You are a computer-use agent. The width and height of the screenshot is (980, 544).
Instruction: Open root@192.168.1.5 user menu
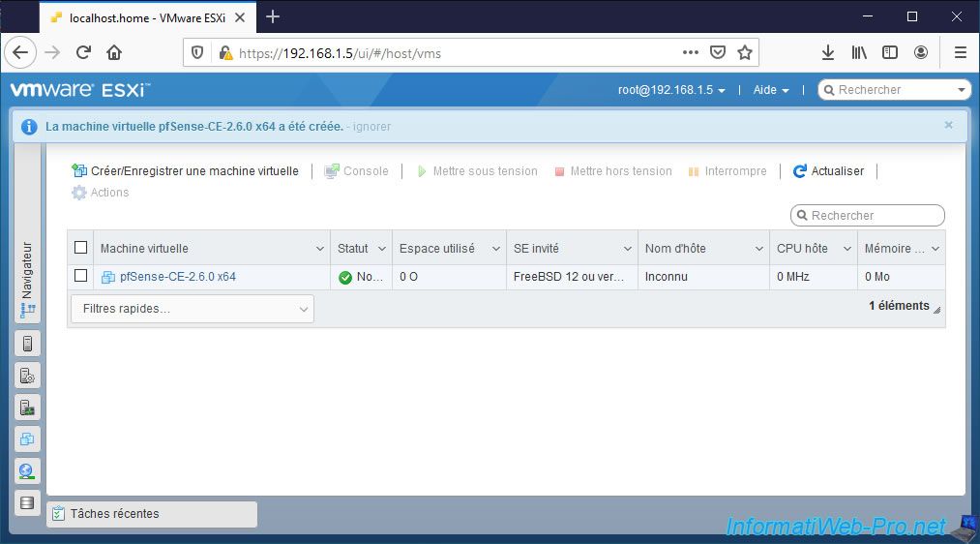click(671, 90)
